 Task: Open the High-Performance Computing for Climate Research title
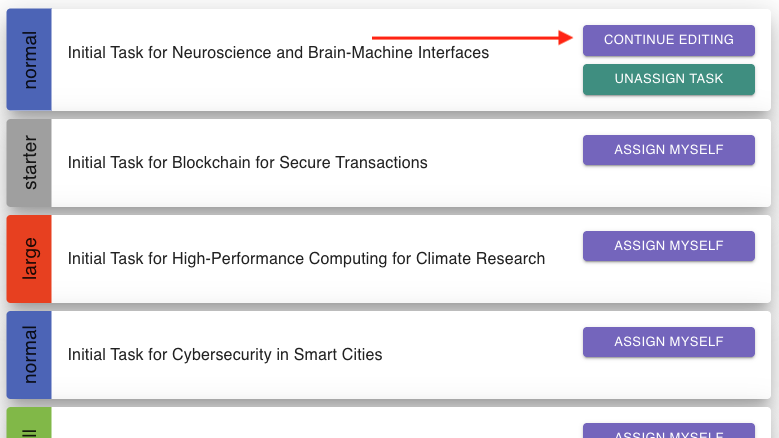click(306, 258)
